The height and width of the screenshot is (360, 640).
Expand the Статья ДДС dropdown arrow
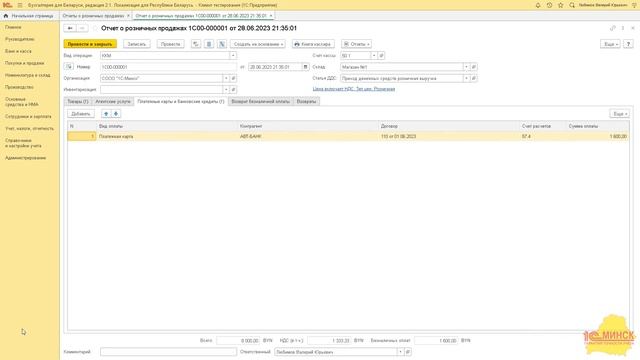pos(466,78)
